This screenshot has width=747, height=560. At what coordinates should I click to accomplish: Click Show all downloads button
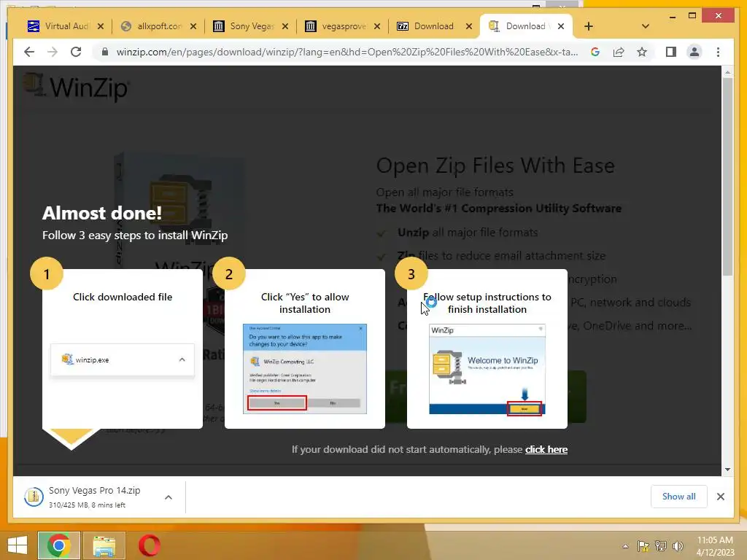(x=678, y=497)
